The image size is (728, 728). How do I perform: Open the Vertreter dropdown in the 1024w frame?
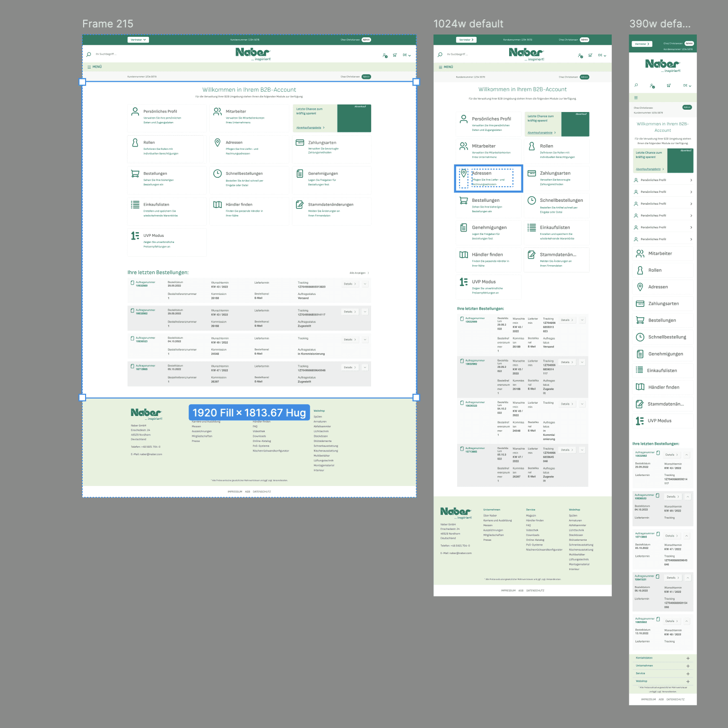point(467,40)
